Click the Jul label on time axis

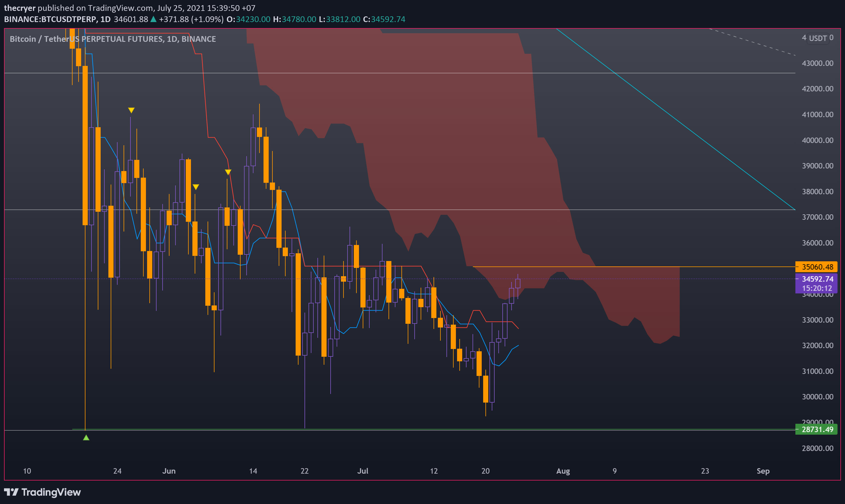[x=363, y=471]
